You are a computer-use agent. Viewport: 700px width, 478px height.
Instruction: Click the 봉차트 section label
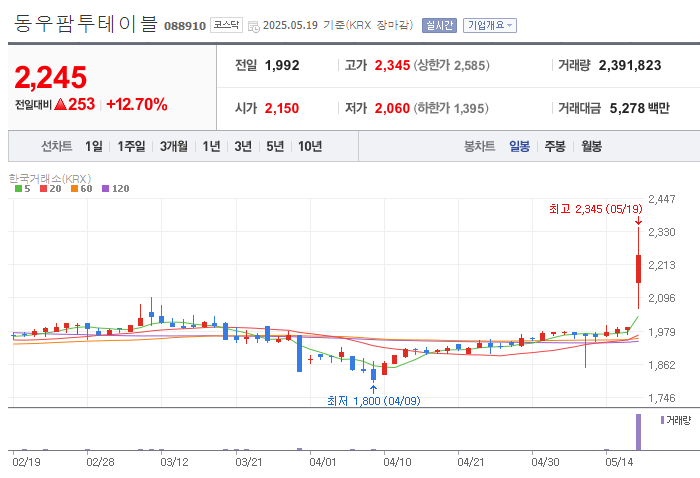[479, 146]
